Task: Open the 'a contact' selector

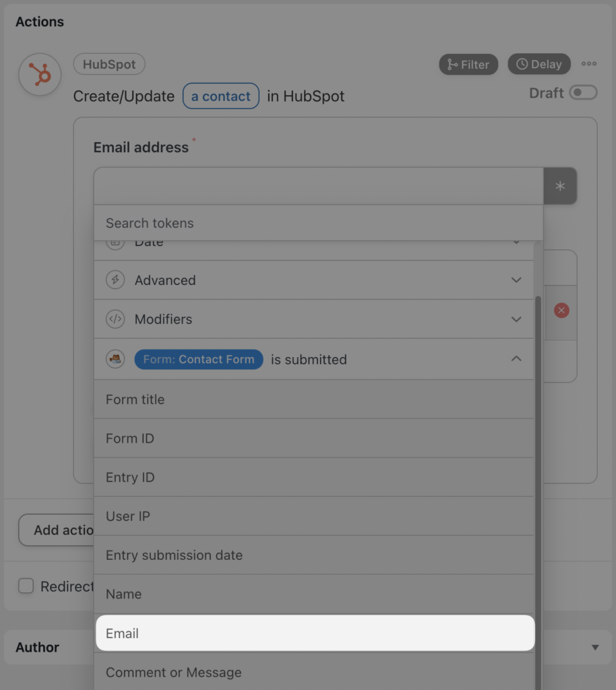Action: tap(221, 96)
